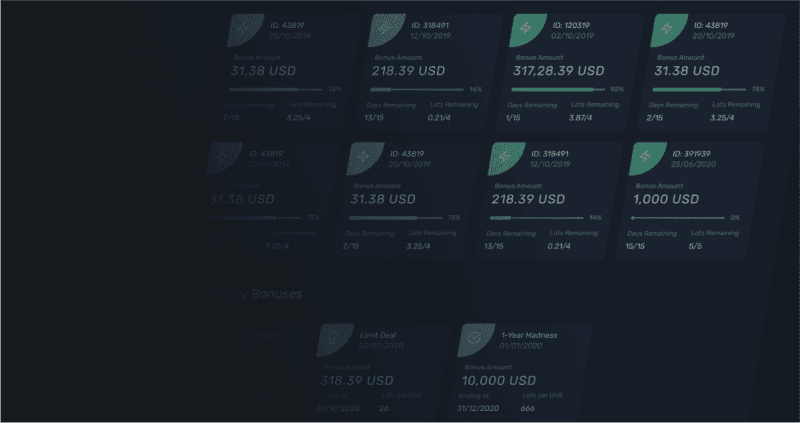Viewport: 800px width, 423px height.
Task: Open the Limit Deal title
Action: 378,335
